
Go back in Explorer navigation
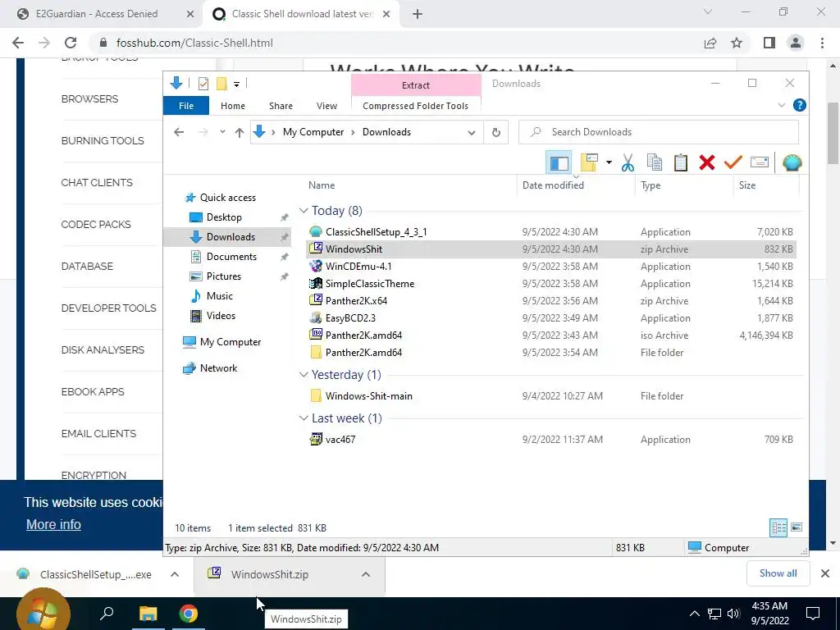point(179,132)
